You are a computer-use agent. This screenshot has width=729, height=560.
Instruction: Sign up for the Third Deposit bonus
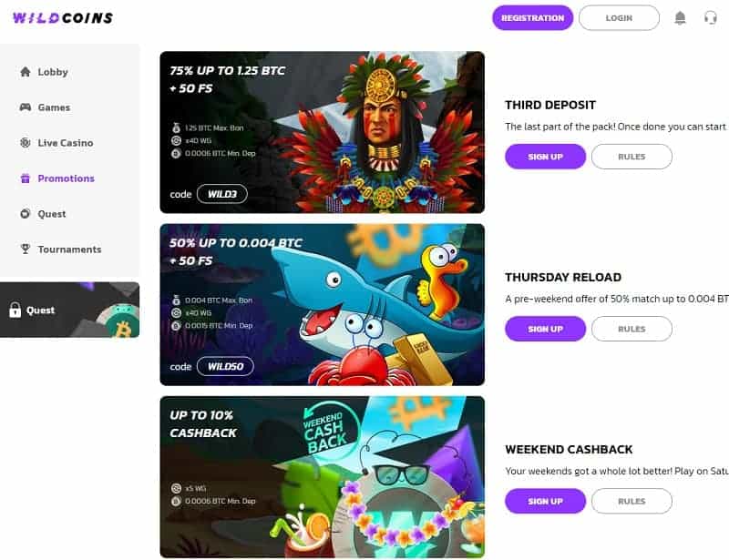coord(545,157)
